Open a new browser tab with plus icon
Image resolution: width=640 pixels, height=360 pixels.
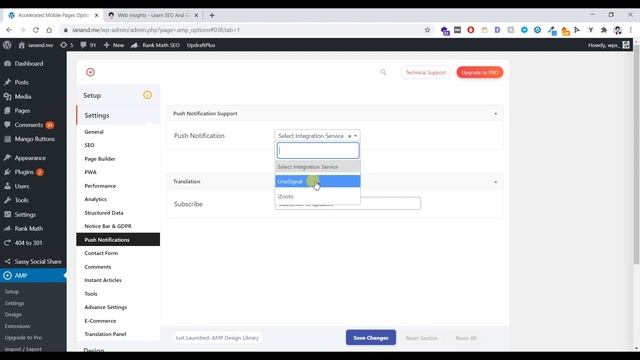tap(212, 15)
